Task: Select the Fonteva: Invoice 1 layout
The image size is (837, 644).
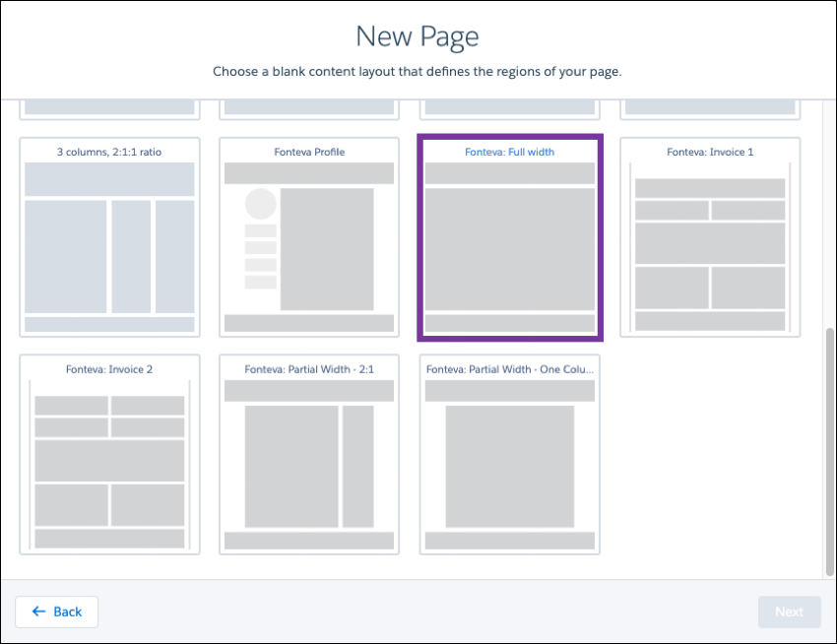Action: 710,237
